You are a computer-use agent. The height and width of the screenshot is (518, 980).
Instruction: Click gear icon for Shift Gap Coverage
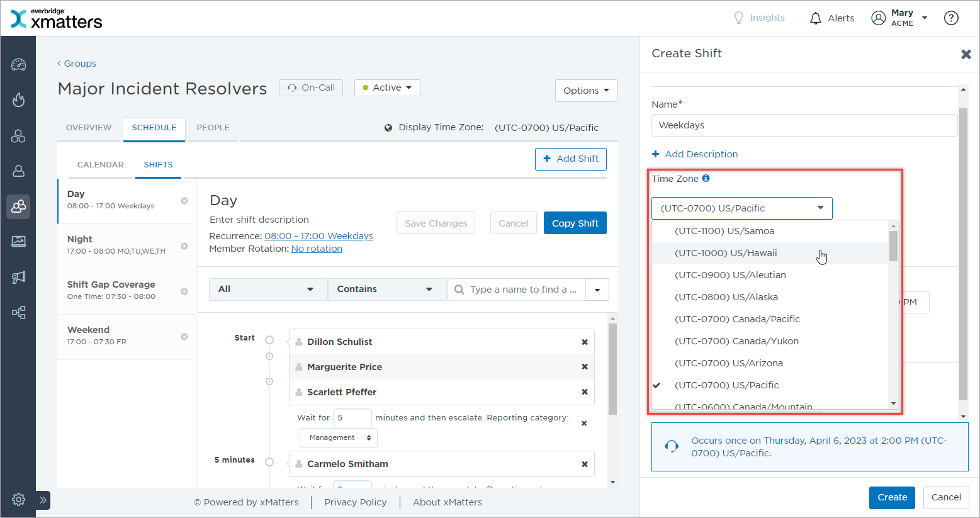(184, 291)
